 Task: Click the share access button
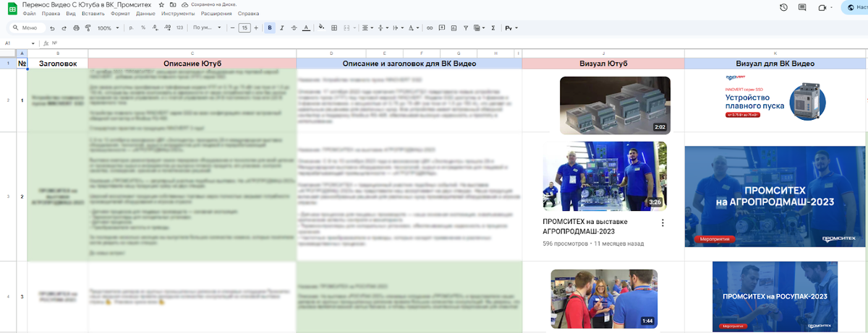point(854,7)
